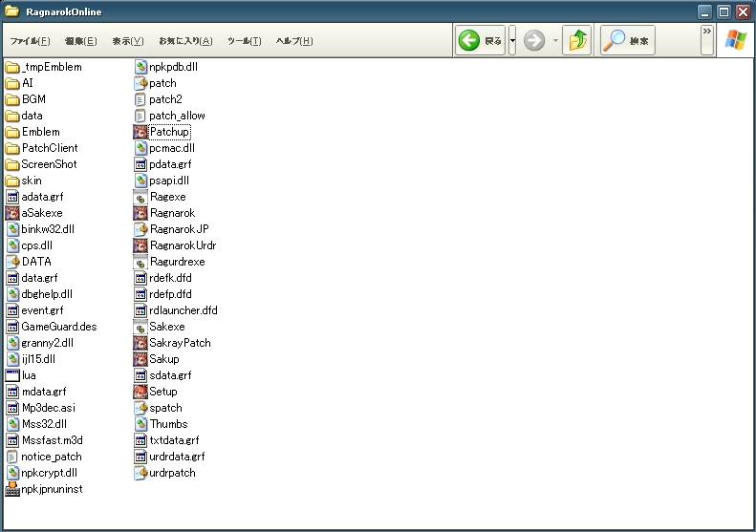This screenshot has width=756, height=532.
Task: Click the RagnarokOnline title bar folder icon
Action: pos(12,11)
